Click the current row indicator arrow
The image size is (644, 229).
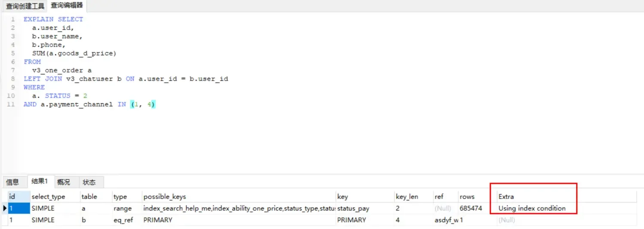click(x=5, y=208)
